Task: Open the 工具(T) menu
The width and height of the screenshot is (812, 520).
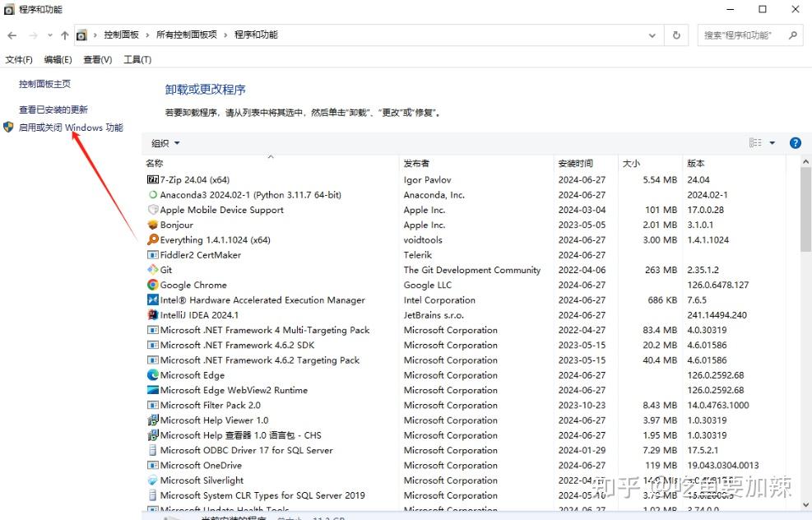Action: coord(137,59)
